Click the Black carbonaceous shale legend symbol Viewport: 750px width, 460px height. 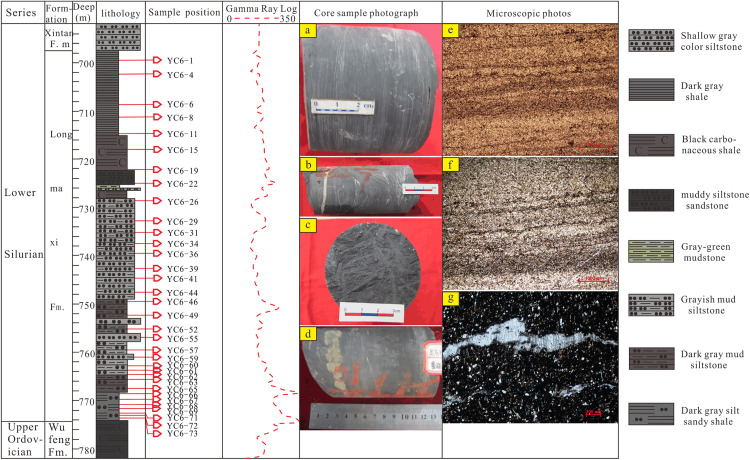[x=651, y=145]
